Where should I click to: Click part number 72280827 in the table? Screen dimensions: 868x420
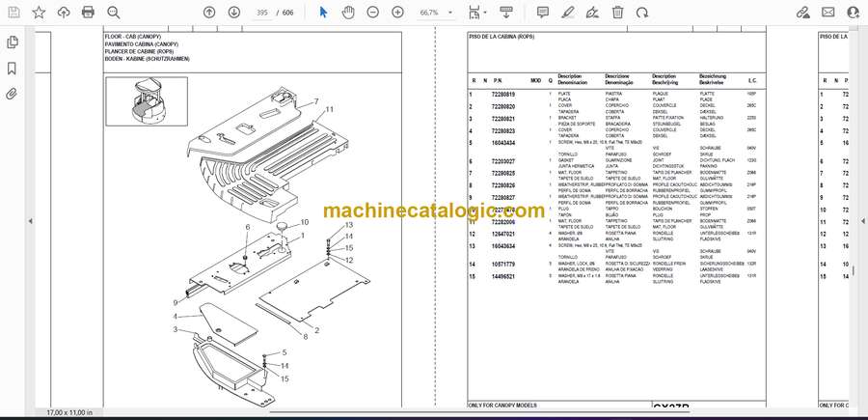(x=503, y=198)
